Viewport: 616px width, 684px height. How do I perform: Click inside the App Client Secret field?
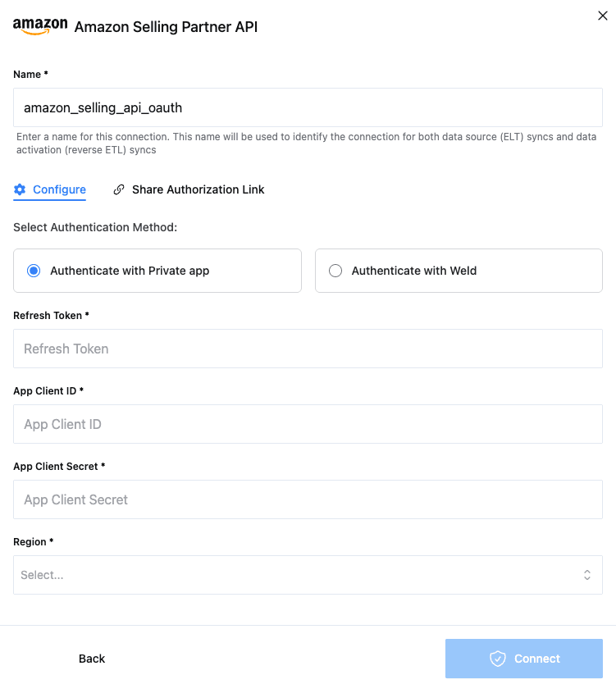point(308,499)
